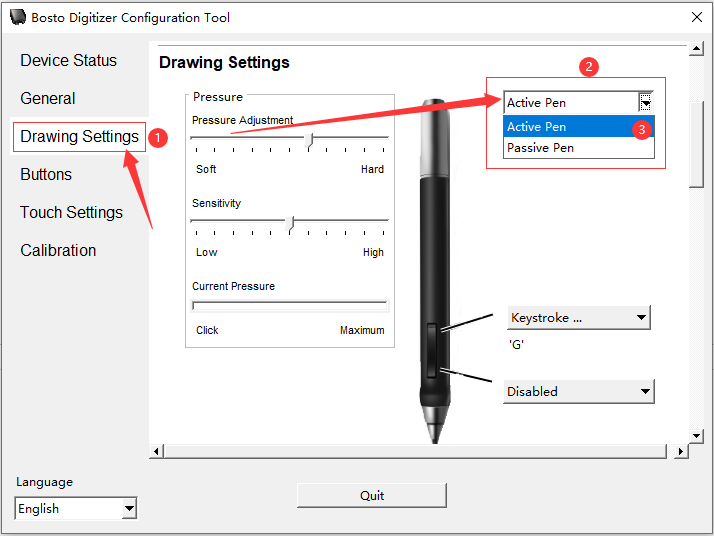Click the upper side button on the pen image

(432, 336)
